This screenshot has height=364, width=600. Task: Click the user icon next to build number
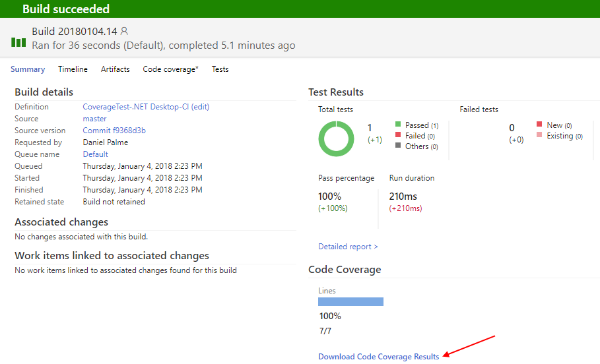point(124,31)
